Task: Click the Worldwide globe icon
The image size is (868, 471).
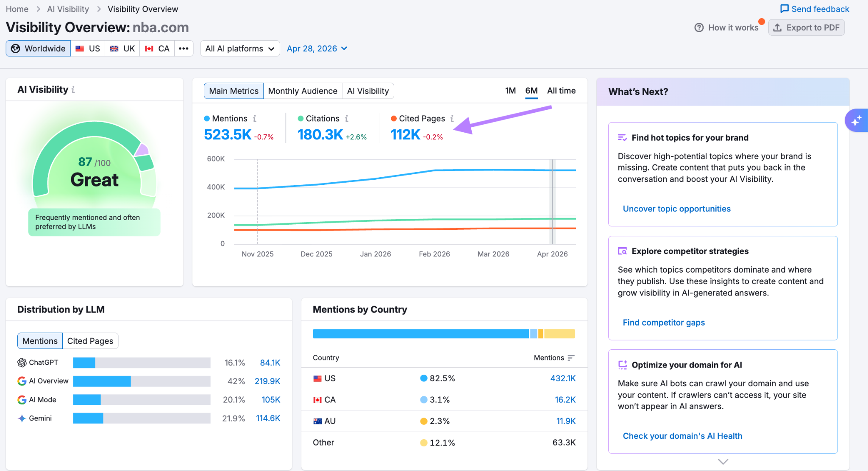Action: tap(16, 48)
